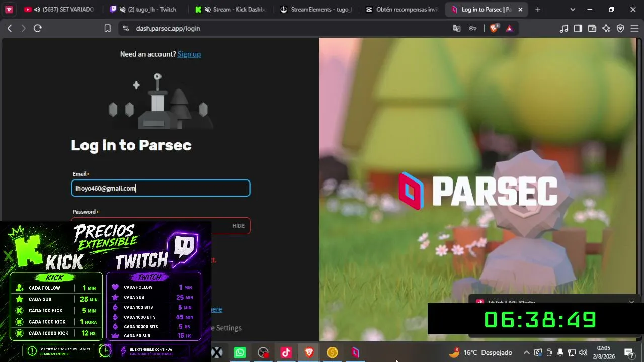Open the saved passwords key icon
The height and width of the screenshot is (362, 644).
[x=473, y=29]
